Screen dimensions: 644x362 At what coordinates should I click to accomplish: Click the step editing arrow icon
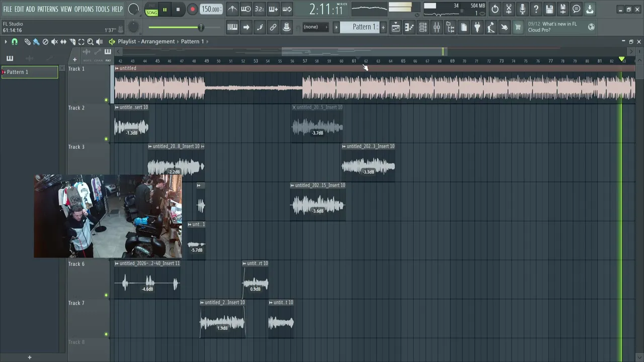pos(246,27)
